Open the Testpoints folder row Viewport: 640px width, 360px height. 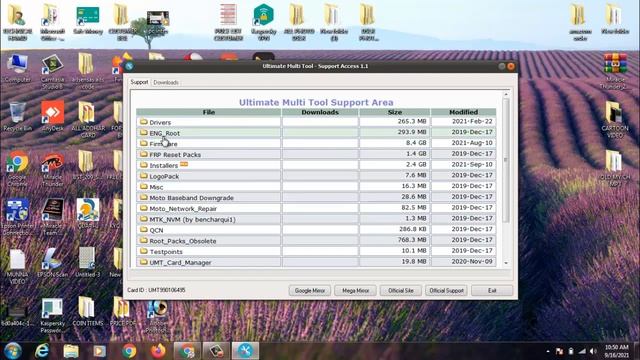click(316, 251)
